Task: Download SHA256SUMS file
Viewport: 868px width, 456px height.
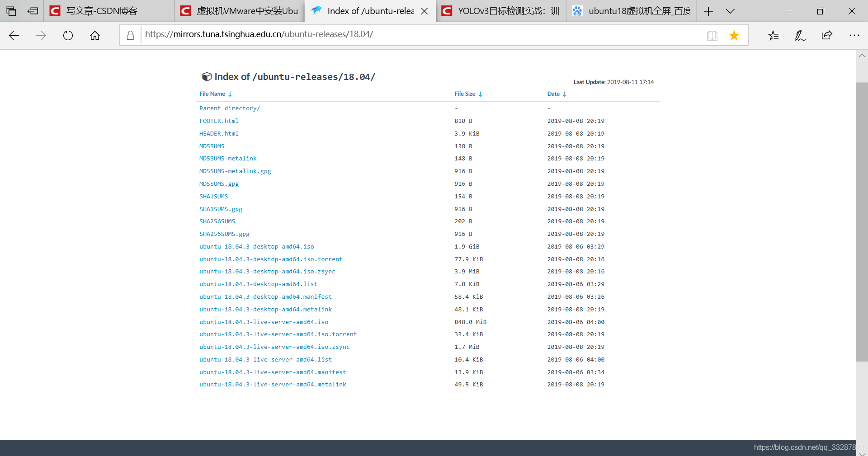Action: point(217,221)
